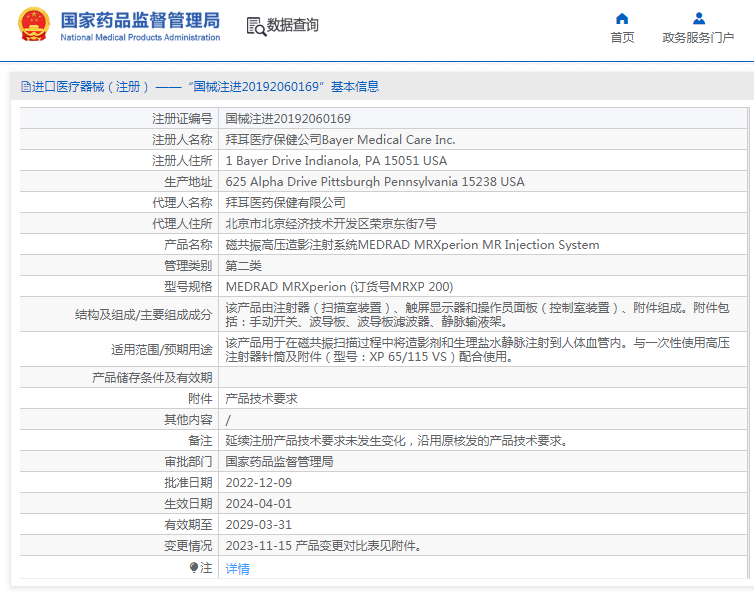Image resolution: width=754 pixels, height=595 pixels.
Task: Click remark text 延续注册产品技术要求未发生变化
Action: (396, 441)
